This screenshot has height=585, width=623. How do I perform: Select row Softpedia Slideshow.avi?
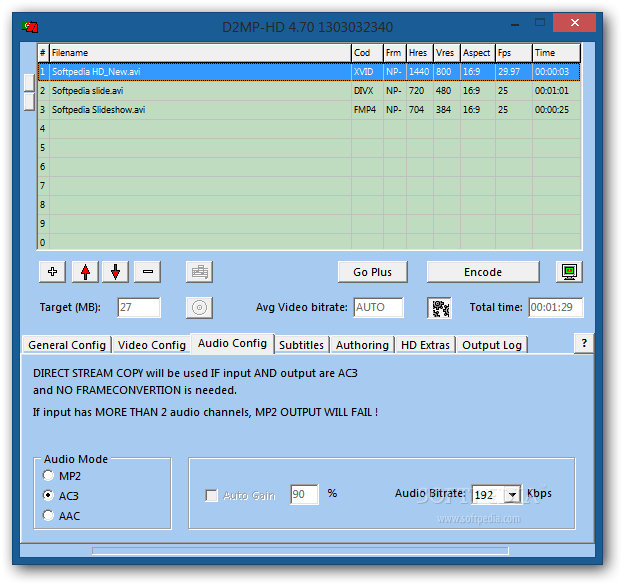point(309,110)
